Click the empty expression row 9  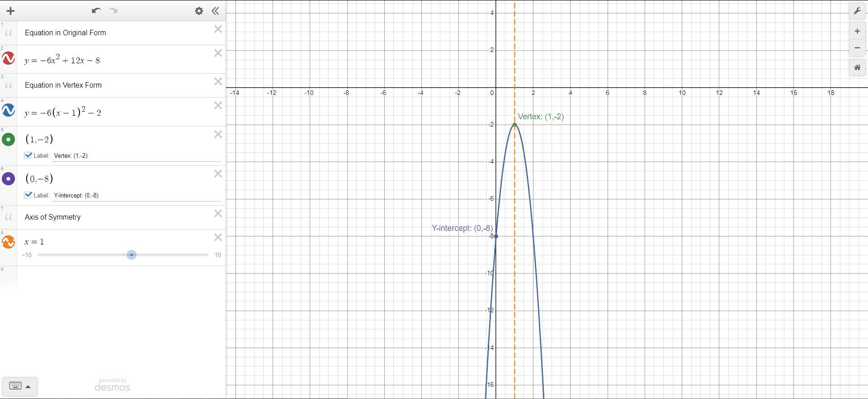[x=121, y=277]
